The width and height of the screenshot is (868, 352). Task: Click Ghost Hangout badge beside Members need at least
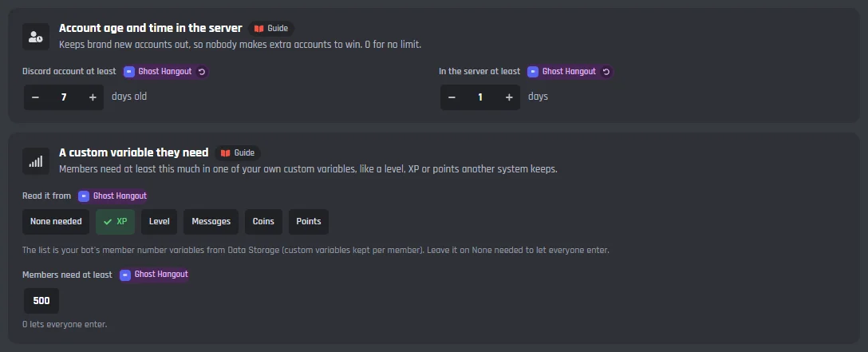[x=154, y=275]
